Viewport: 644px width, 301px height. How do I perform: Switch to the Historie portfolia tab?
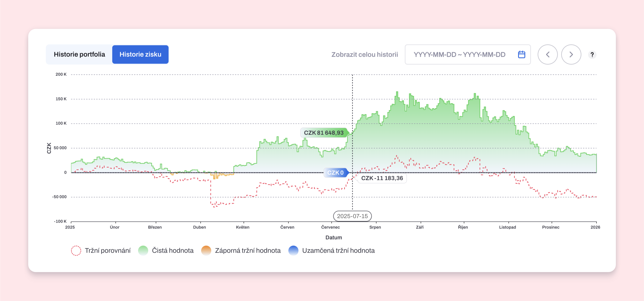79,54
